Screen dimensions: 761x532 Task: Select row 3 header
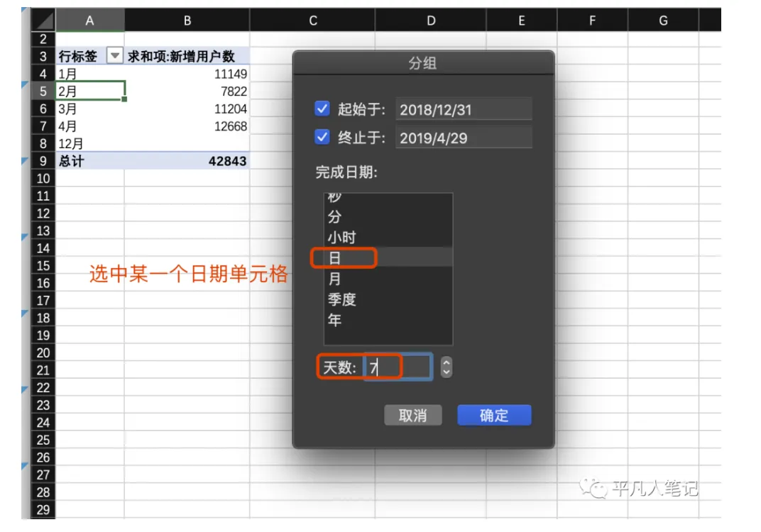(x=43, y=56)
